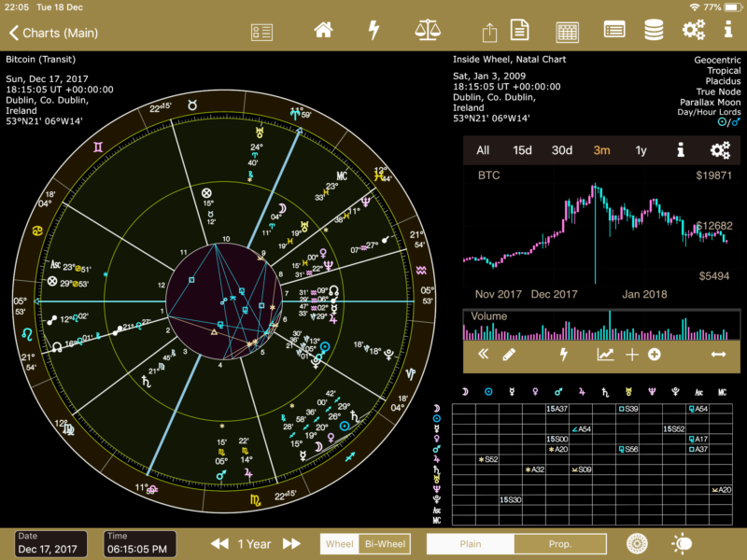Image resolution: width=747 pixels, height=560 pixels.
Task: Toggle the day/night brightness icon
Action: (682, 543)
